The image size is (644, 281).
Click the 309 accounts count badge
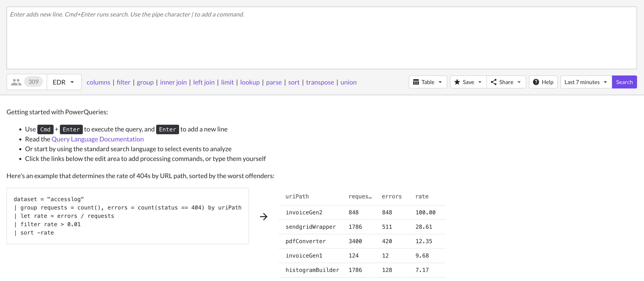pos(33,82)
